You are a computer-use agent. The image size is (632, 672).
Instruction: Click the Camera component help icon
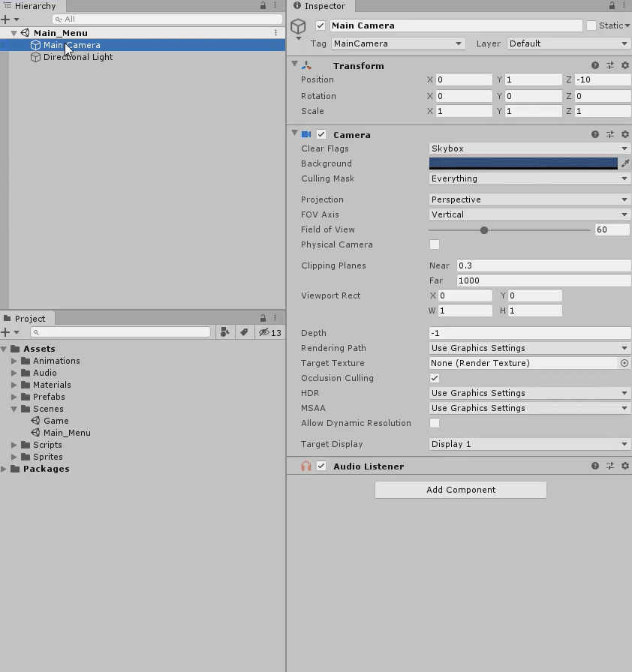point(595,134)
